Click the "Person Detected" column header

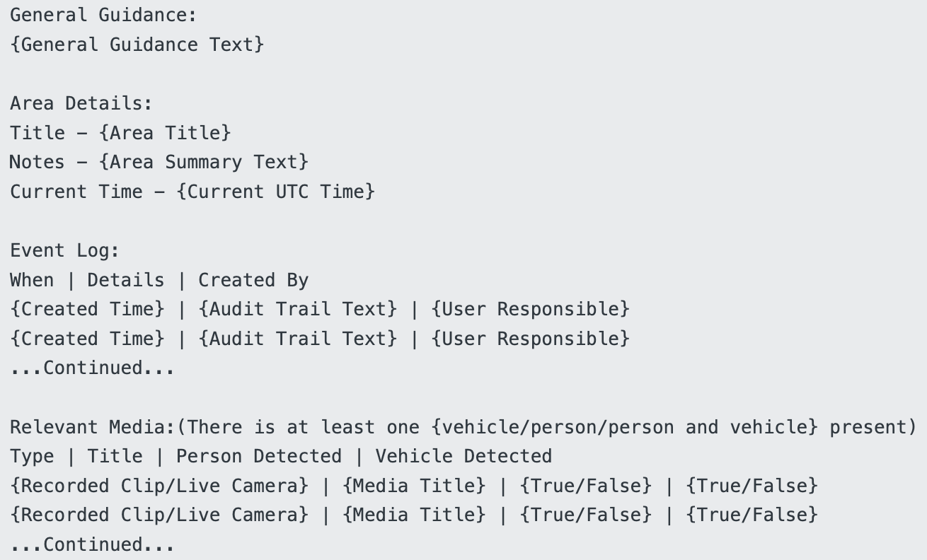(258, 457)
